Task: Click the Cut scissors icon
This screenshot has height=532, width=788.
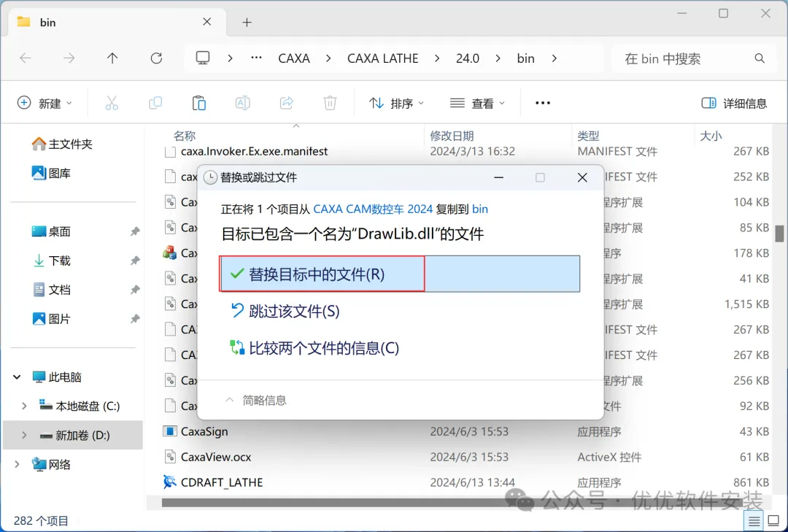Action: click(112, 103)
